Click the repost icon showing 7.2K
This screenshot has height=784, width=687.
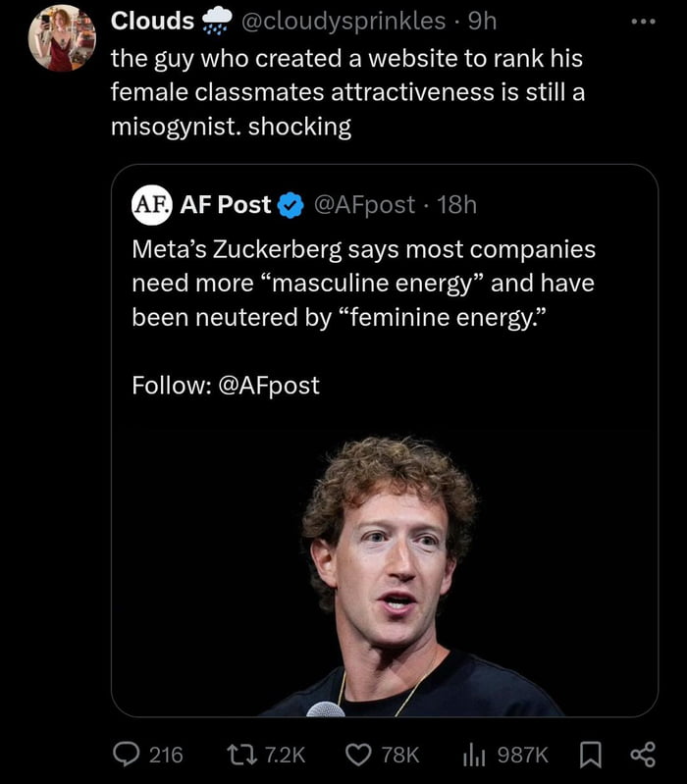245,754
